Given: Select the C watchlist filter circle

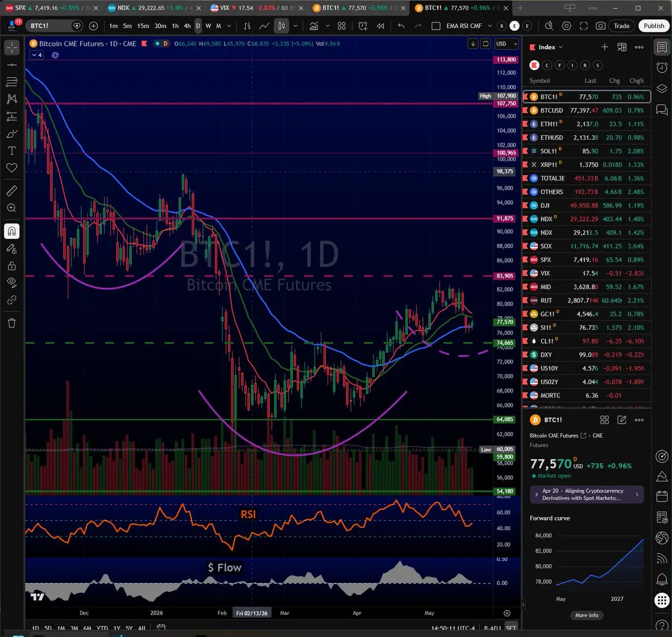Looking at the screenshot, I should (547, 65).
